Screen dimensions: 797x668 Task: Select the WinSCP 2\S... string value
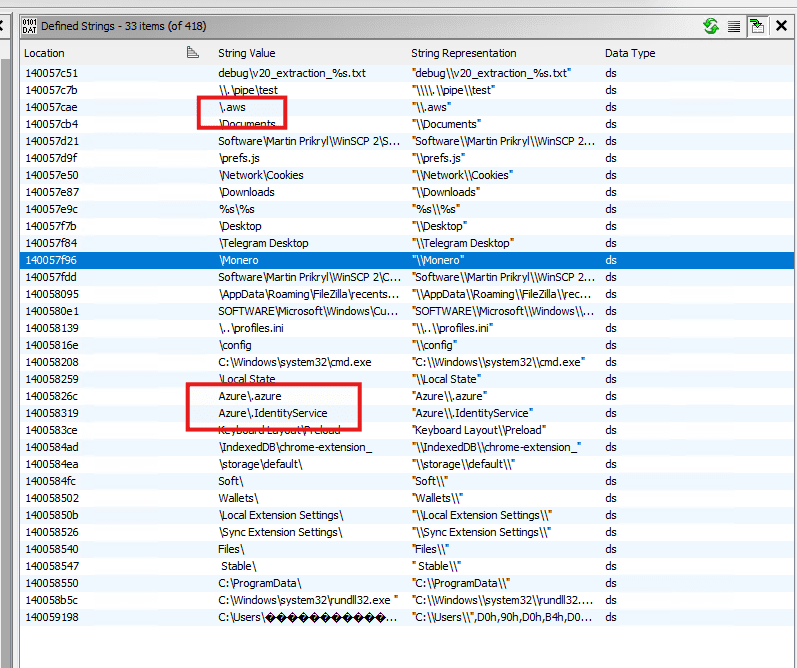[309, 141]
